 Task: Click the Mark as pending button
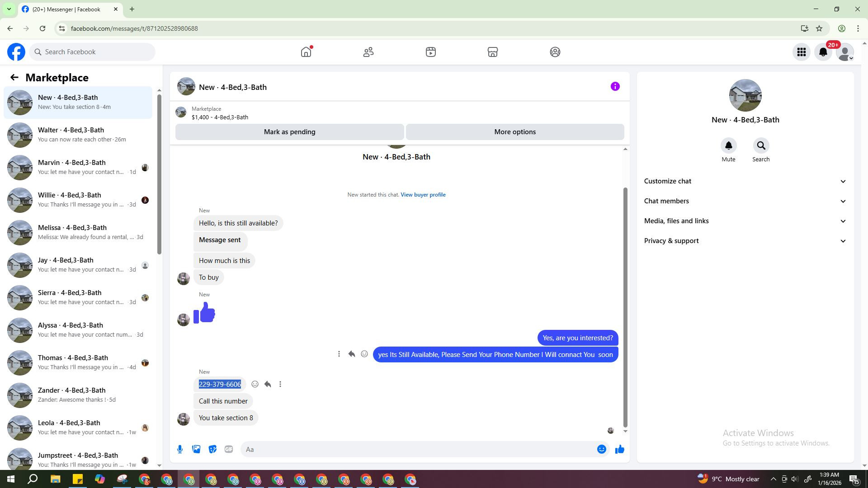289,132
